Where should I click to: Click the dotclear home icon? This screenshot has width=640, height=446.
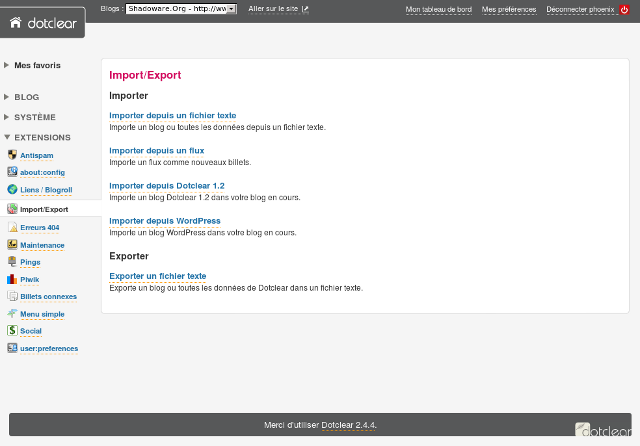click(16, 22)
